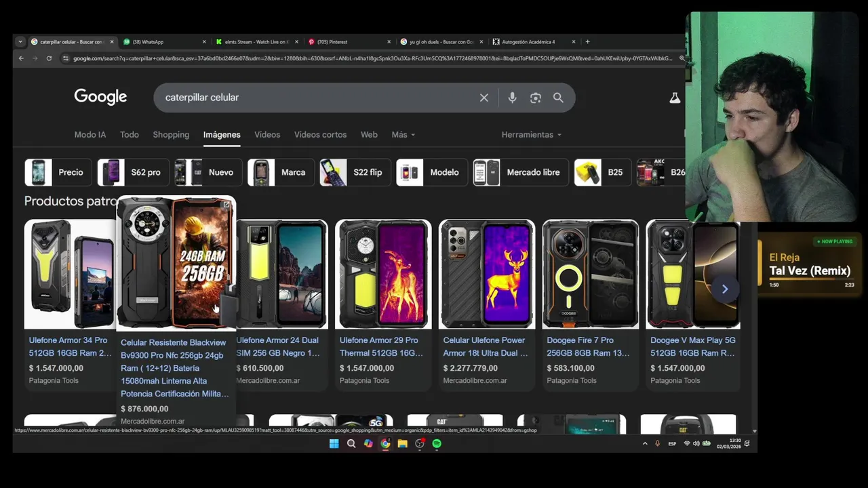The height and width of the screenshot is (488, 868).
Task: Apply the Precio suggestion chip
Action: [x=58, y=173]
